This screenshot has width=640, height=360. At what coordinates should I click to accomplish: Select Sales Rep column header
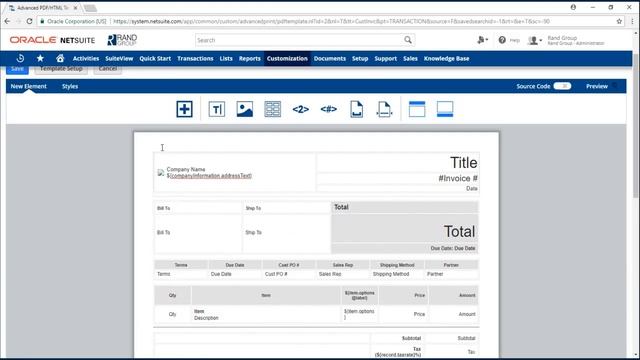(x=343, y=265)
